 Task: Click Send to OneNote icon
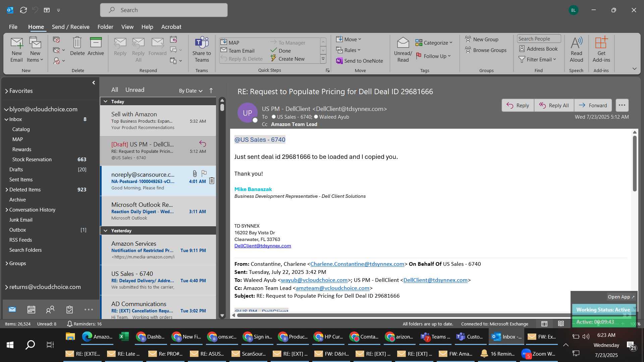click(360, 61)
